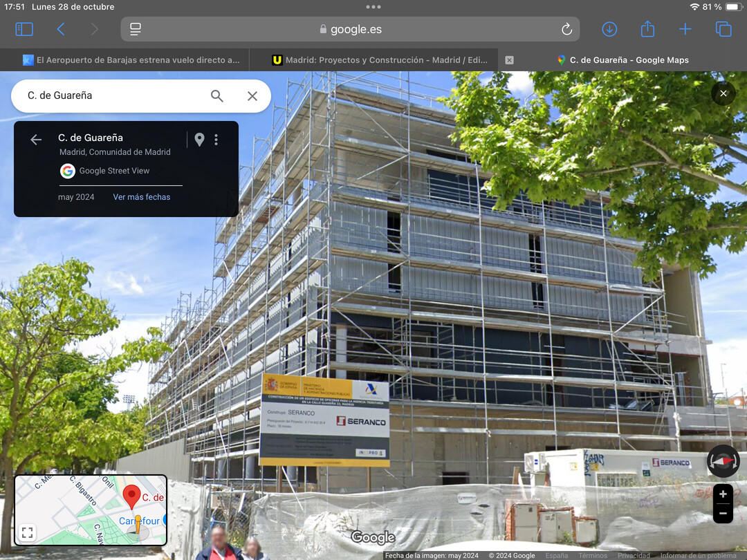Open the reader/page menu icon in address bar
747x560 pixels.
click(136, 29)
